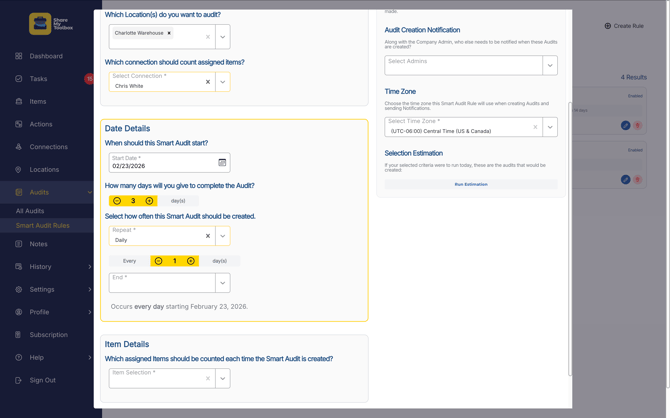Click the Locations pin icon

(18, 169)
